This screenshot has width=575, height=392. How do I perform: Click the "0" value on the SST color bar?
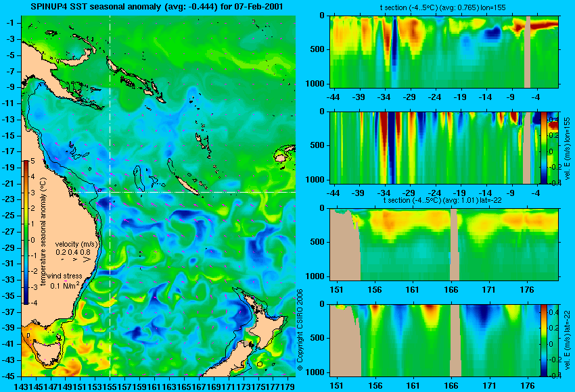pyautogui.click(x=32, y=241)
